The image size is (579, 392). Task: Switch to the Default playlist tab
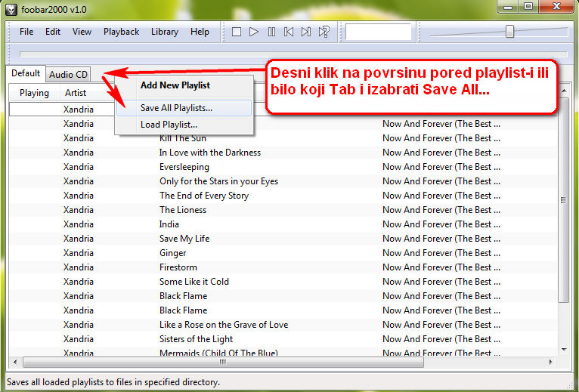26,73
